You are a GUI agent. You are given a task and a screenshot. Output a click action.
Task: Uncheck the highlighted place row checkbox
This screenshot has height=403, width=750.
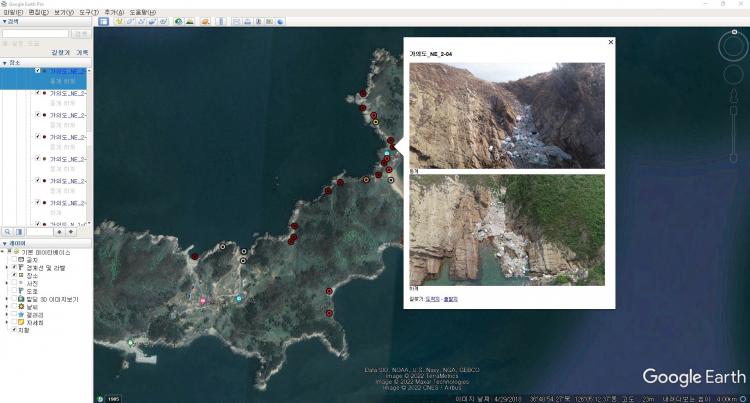tap(38, 71)
